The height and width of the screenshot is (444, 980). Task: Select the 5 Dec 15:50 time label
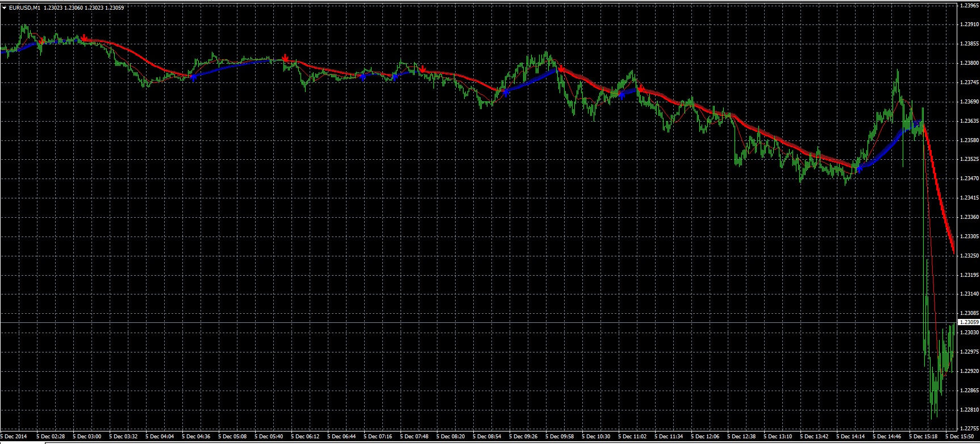click(958, 437)
